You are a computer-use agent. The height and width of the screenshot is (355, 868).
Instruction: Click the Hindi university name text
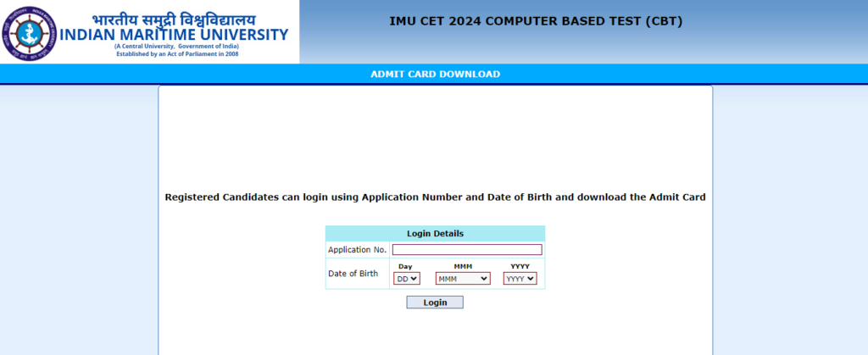pos(174,19)
